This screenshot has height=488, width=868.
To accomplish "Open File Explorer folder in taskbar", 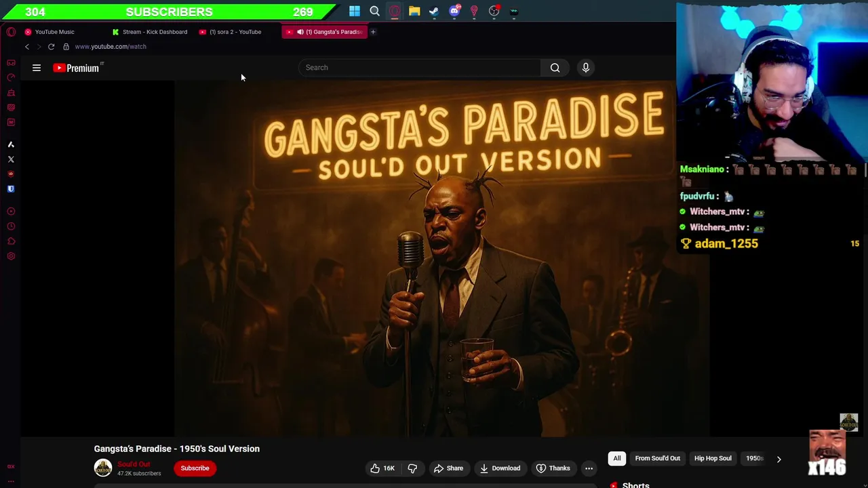I will pos(414,11).
